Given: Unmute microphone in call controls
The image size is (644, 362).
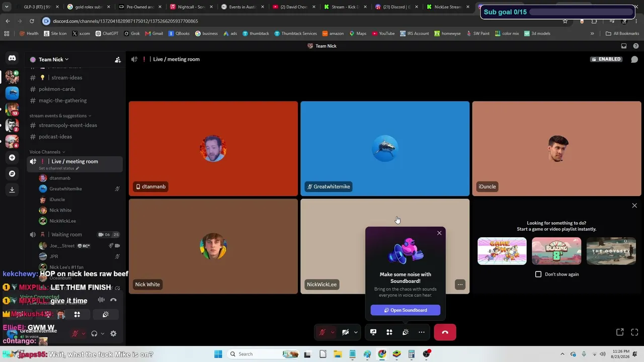Looking at the screenshot, I should 323,332.
